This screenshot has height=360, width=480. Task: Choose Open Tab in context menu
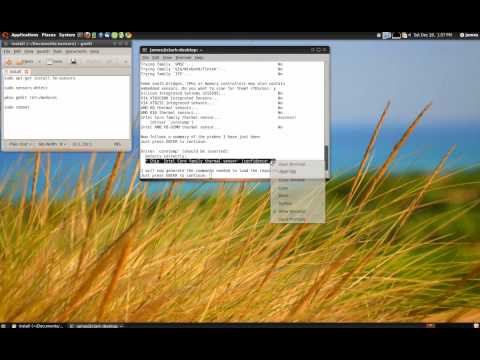point(298,172)
